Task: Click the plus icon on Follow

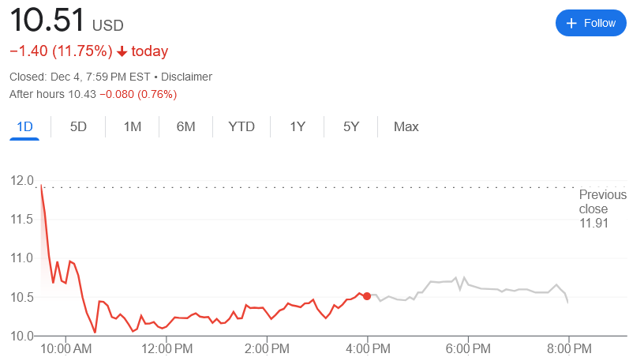Action: [572, 23]
